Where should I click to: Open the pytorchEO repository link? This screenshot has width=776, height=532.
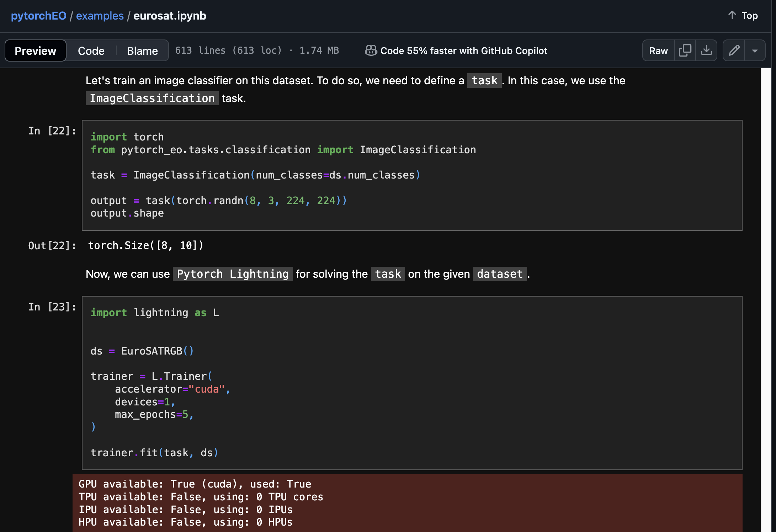(38, 16)
